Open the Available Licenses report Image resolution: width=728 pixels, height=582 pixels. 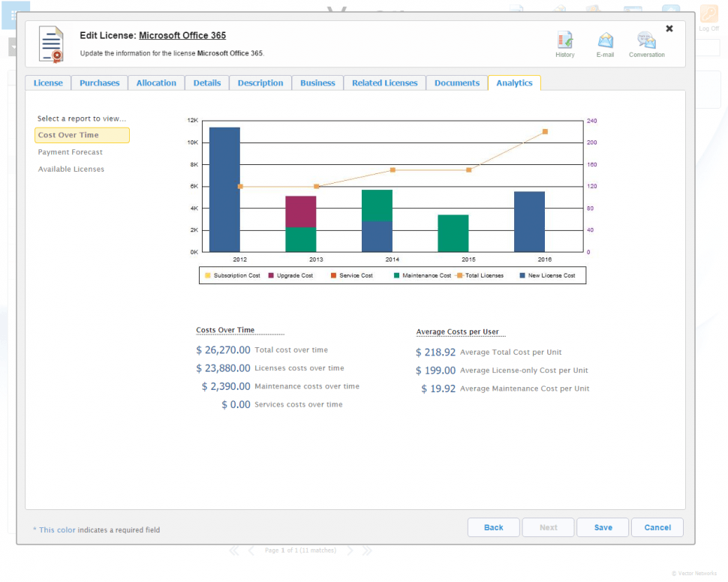[x=71, y=169]
